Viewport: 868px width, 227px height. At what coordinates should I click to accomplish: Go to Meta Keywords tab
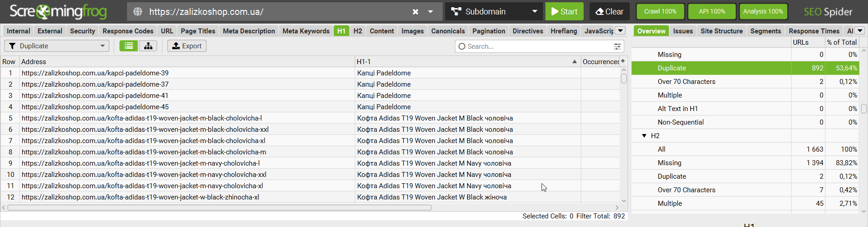[306, 31]
